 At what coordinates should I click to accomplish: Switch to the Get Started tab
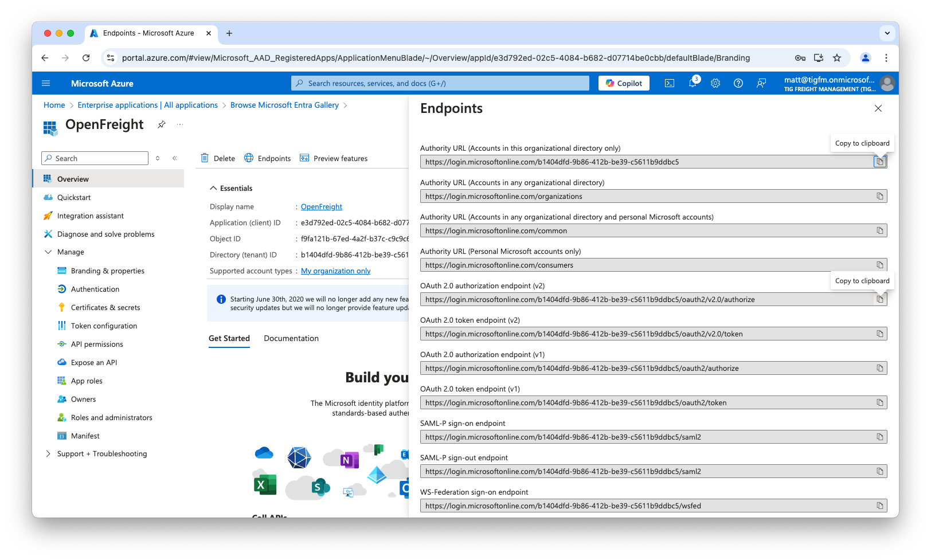pos(229,338)
